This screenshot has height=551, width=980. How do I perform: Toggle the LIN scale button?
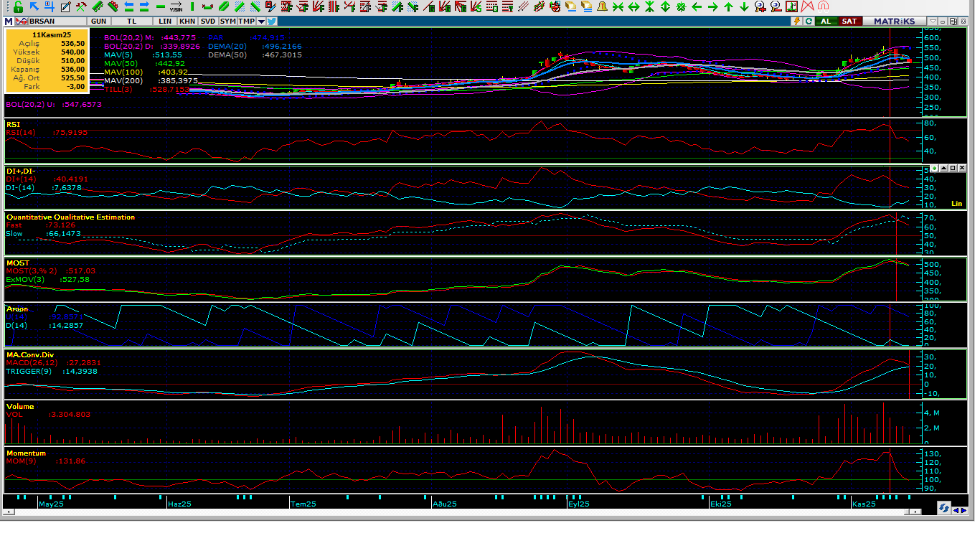(x=166, y=22)
